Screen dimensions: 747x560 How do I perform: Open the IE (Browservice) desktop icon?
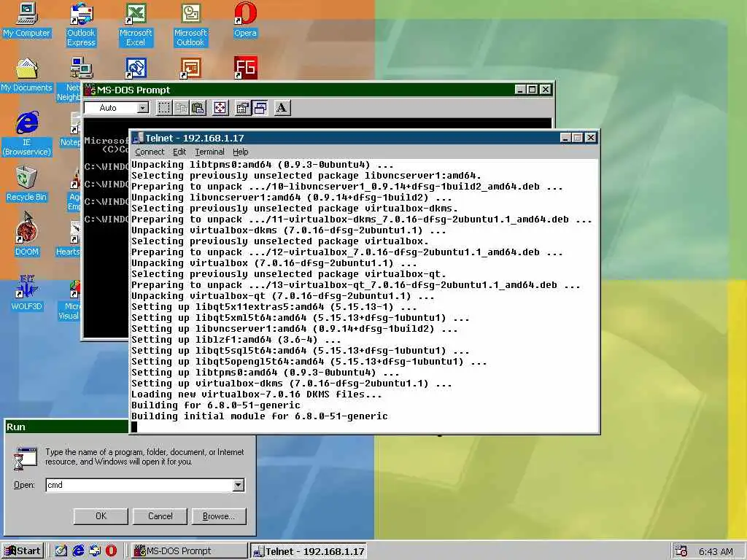(27, 134)
